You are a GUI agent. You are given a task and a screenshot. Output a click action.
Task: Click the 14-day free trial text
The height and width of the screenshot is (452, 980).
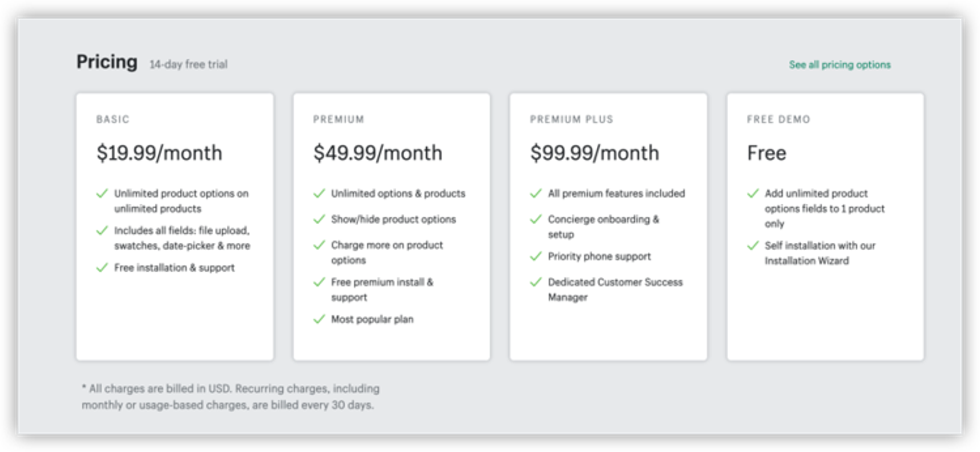click(x=188, y=65)
